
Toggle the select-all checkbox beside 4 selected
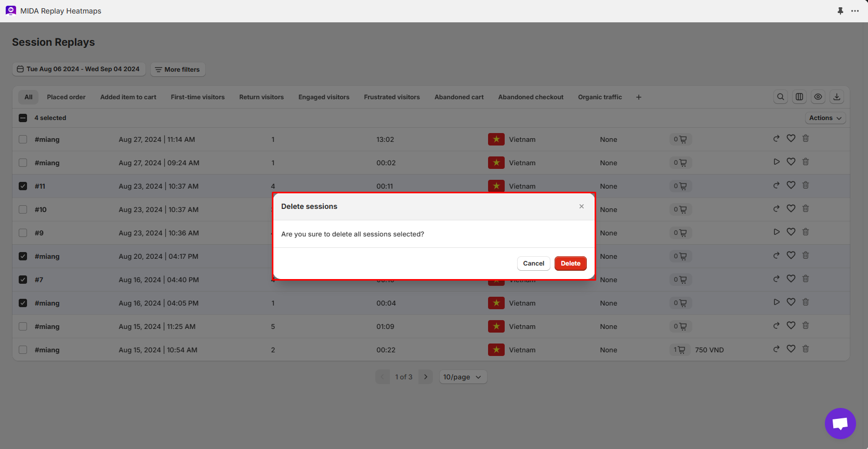(23, 118)
